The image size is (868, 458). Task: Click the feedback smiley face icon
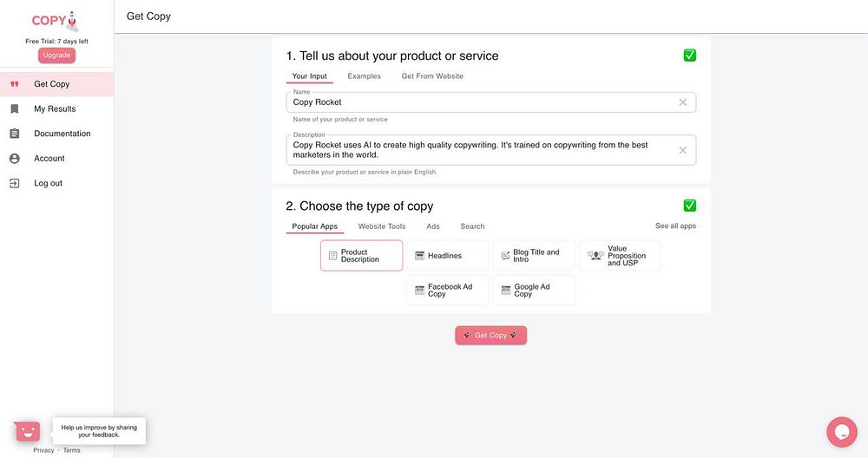[x=27, y=430]
